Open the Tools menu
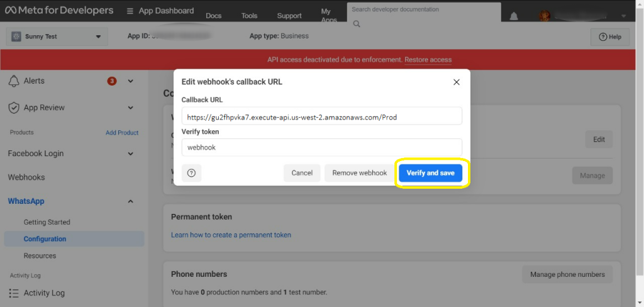The width and height of the screenshot is (644, 307). pos(249,16)
